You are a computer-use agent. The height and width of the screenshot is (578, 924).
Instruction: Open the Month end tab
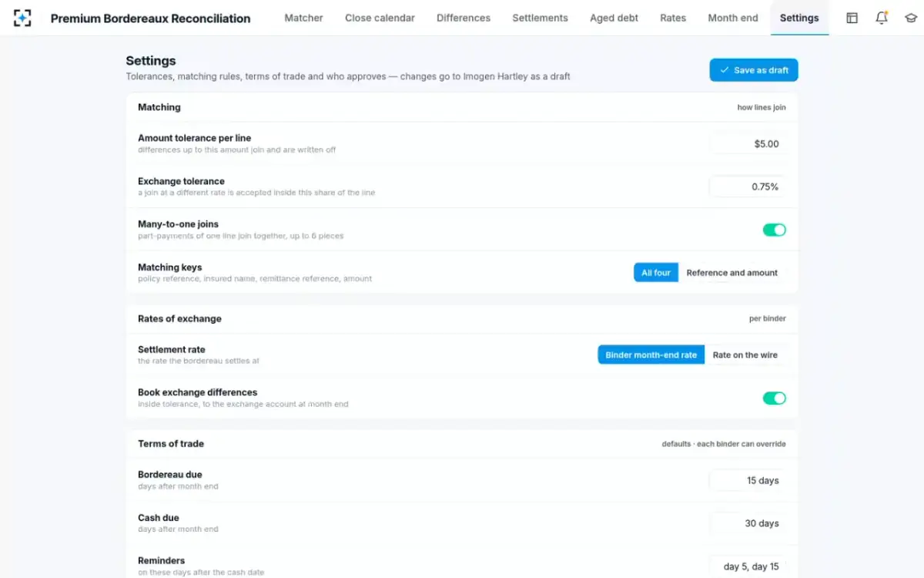[x=733, y=18]
